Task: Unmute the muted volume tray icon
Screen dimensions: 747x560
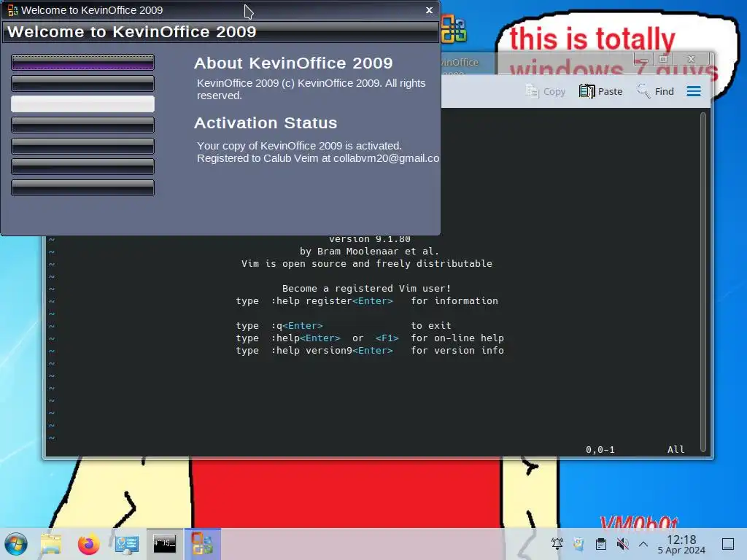Action: coord(622,543)
